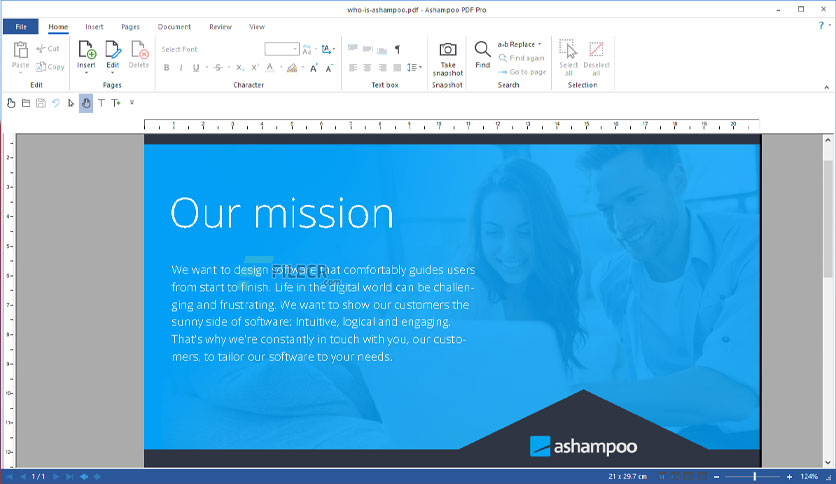Click the Edit page icon
Image resolution: width=836 pixels, height=484 pixels.
[112, 50]
